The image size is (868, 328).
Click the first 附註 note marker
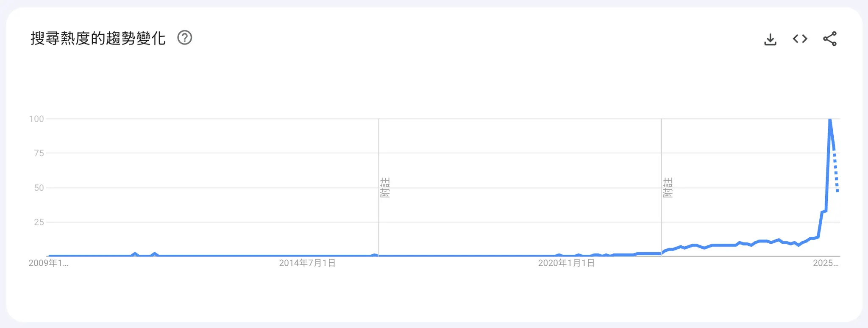385,188
